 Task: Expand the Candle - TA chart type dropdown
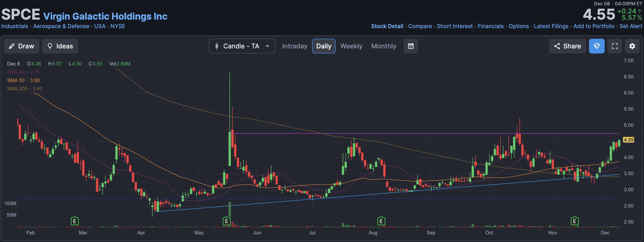tap(242, 46)
